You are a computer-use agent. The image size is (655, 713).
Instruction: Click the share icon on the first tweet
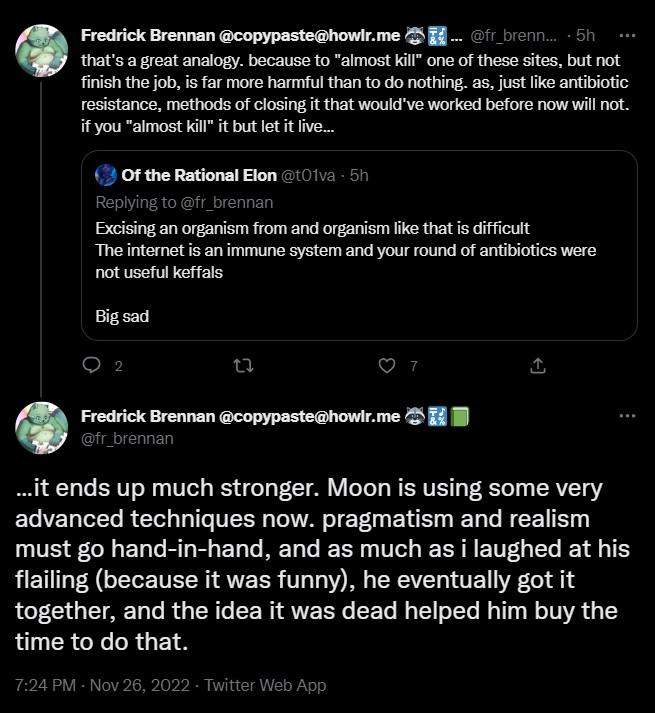(x=537, y=366)
